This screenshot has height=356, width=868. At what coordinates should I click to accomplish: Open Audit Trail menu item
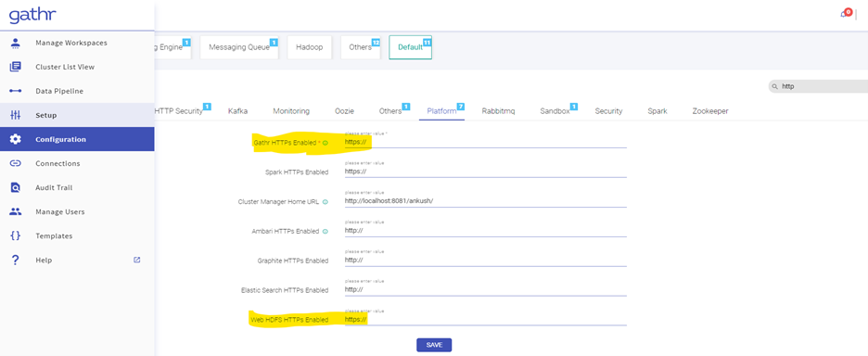tap(77, 187)
